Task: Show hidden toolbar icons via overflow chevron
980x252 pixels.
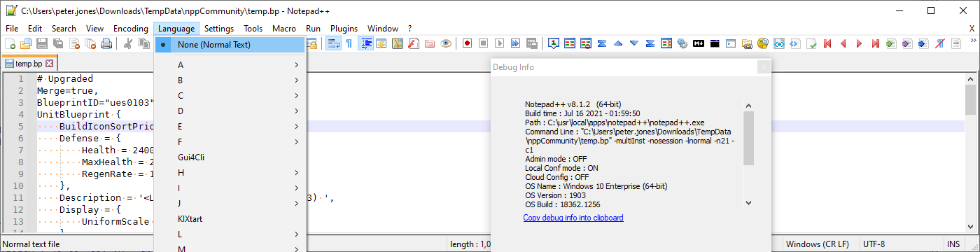Action: coord(973,41)
